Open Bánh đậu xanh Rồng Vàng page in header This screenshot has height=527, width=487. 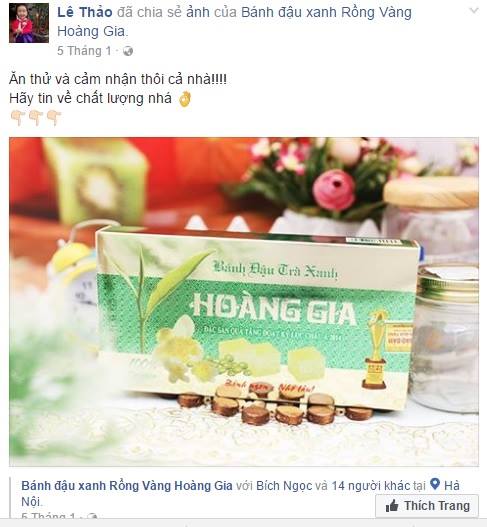[x=234, y=22]
